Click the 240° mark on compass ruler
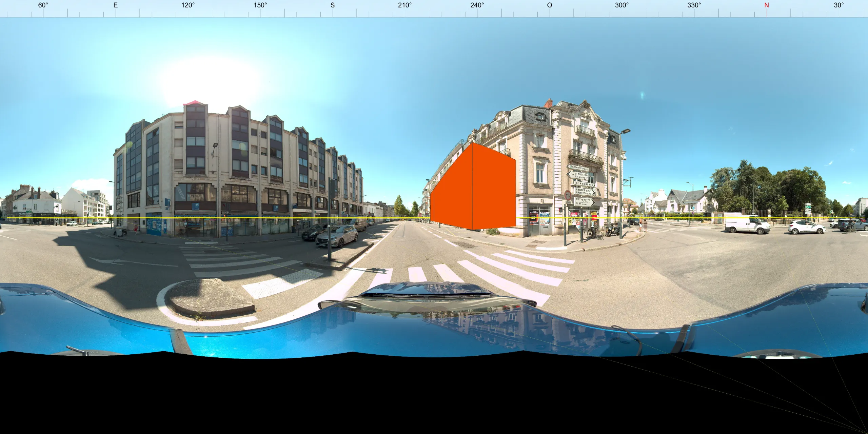868x434 pixels. [x=477, y=5]
